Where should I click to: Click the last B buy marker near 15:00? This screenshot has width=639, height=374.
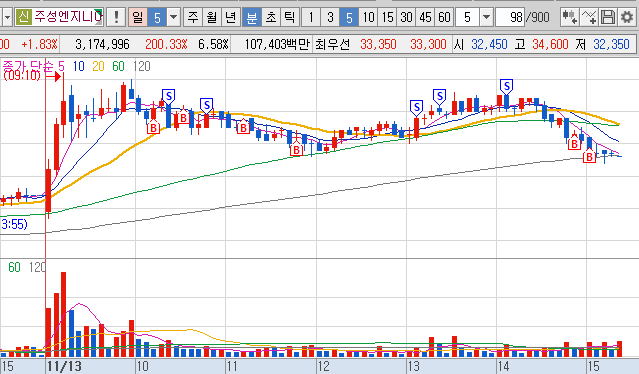[x=589, y=156]
